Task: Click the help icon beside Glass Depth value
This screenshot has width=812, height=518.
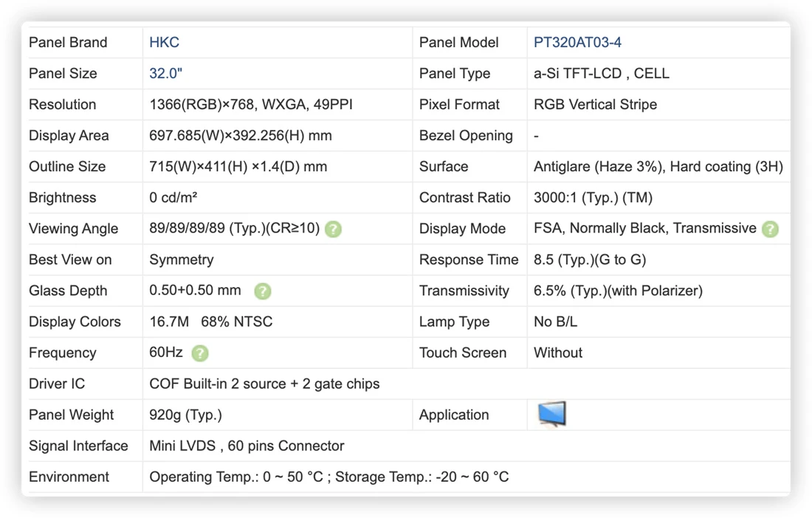Action: [x=263, y=291]
